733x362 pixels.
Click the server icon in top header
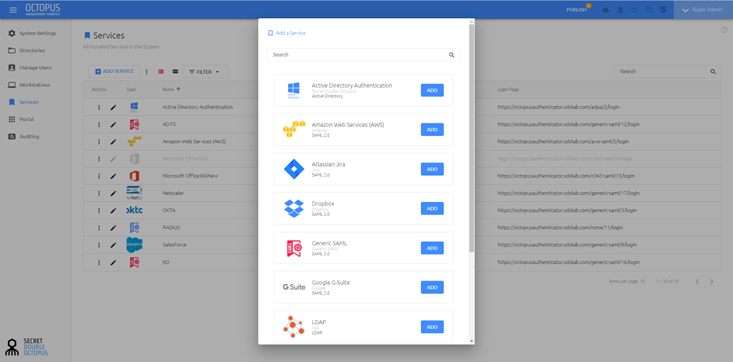[620, 10]
